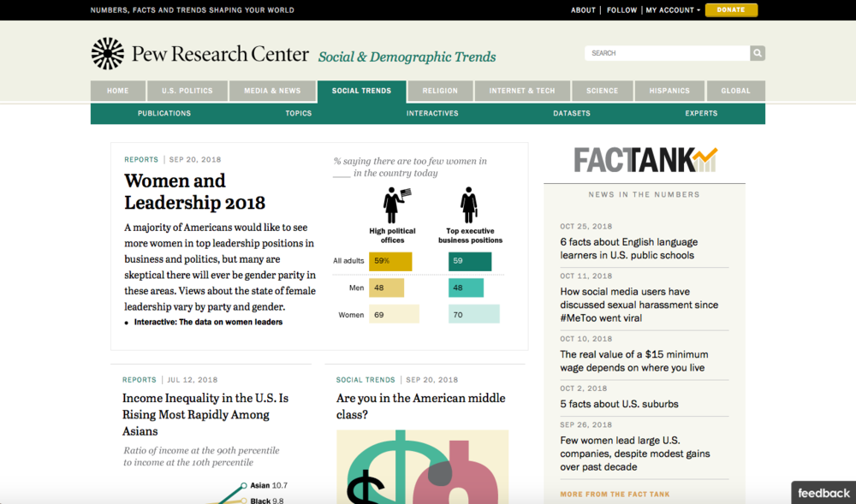
Task: Click the Pew Research Center wordmark text
Action: tap(220, 54)
